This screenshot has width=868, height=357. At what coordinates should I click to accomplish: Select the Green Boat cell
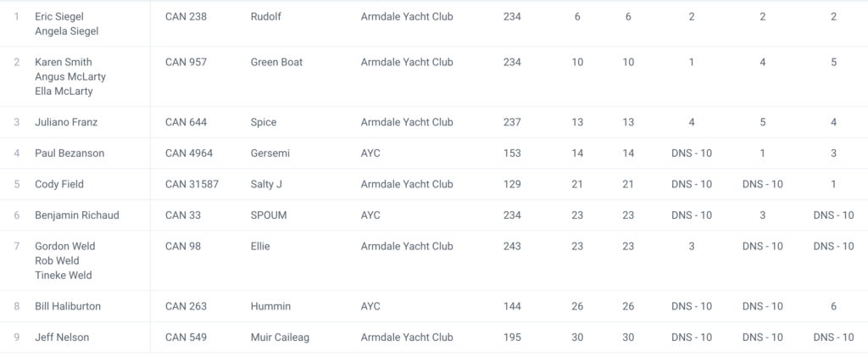tap(276, 62)
